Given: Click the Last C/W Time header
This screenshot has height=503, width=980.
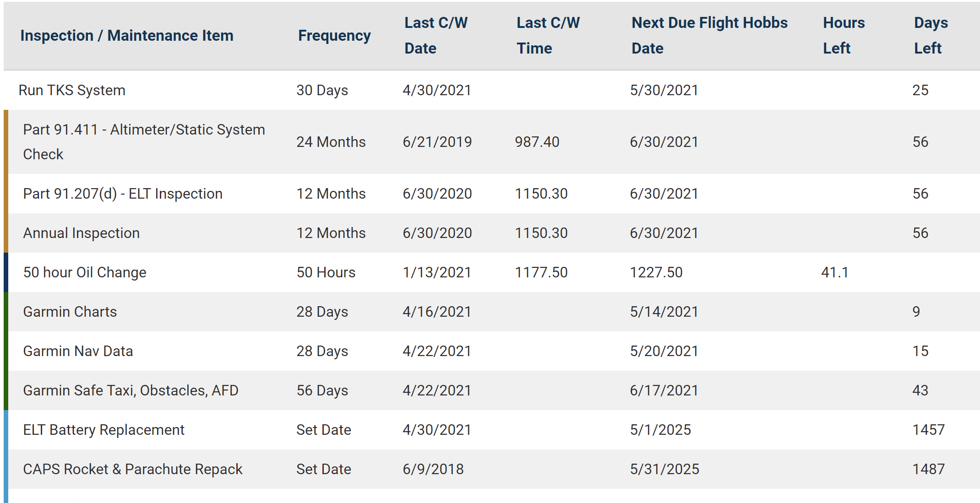Looking at the screenshot, I should click(x=548, y=36).
